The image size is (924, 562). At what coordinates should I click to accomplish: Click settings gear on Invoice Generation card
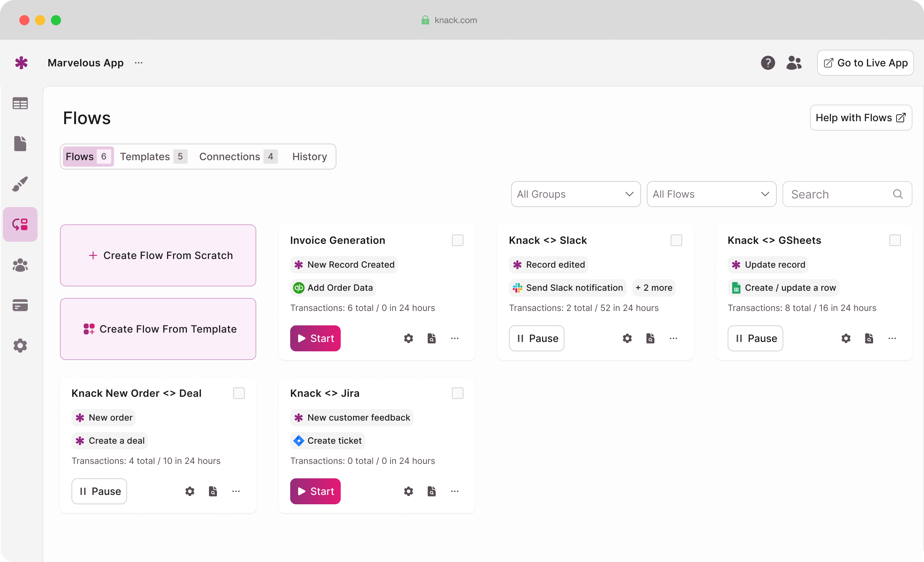(408, 338)
